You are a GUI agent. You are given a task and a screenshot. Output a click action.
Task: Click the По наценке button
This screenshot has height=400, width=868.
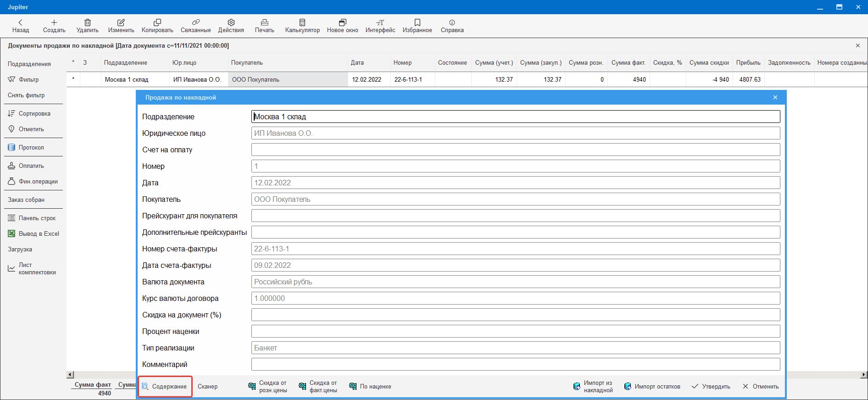(370, 386)
